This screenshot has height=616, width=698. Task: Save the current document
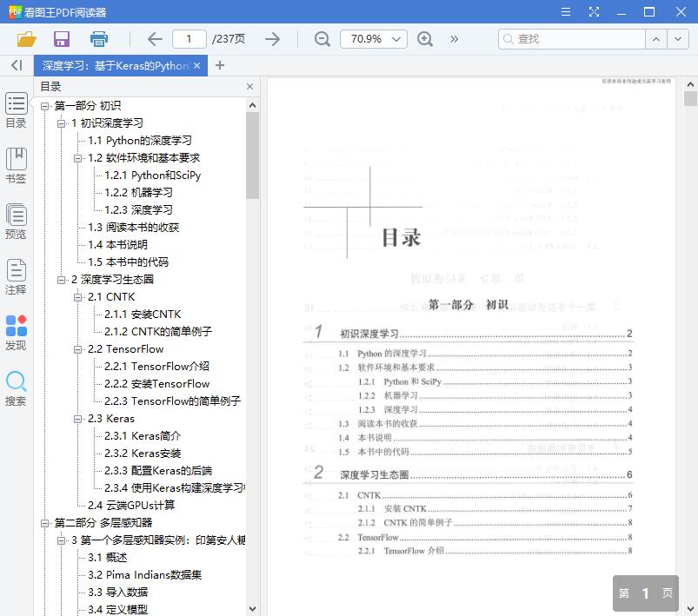61,39
